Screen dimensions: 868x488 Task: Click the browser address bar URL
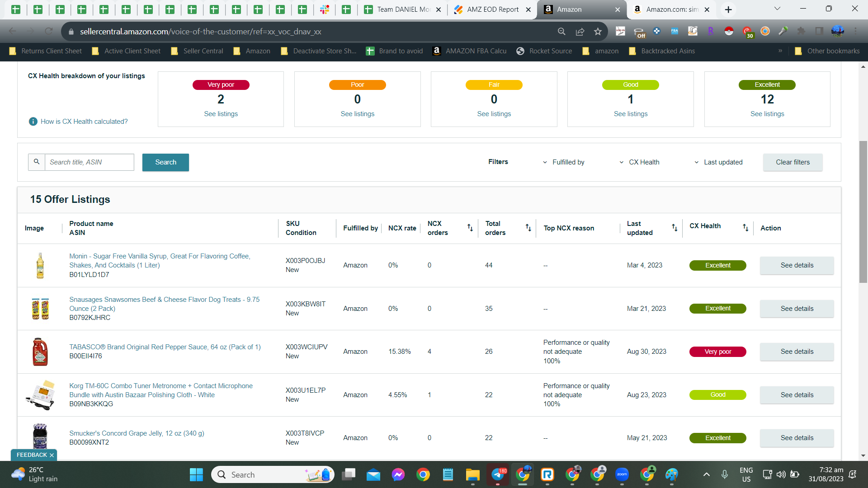(x=201, y=32)
